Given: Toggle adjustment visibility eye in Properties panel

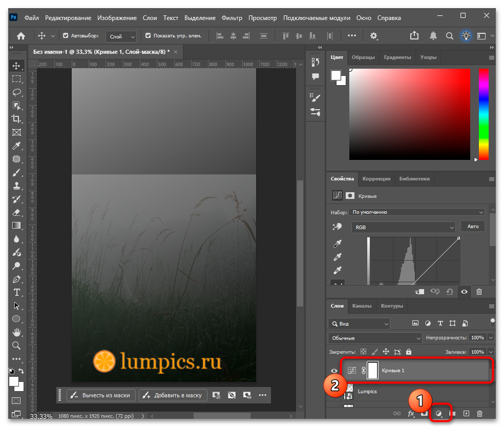Looking at the screenshot, I should 464,292.
